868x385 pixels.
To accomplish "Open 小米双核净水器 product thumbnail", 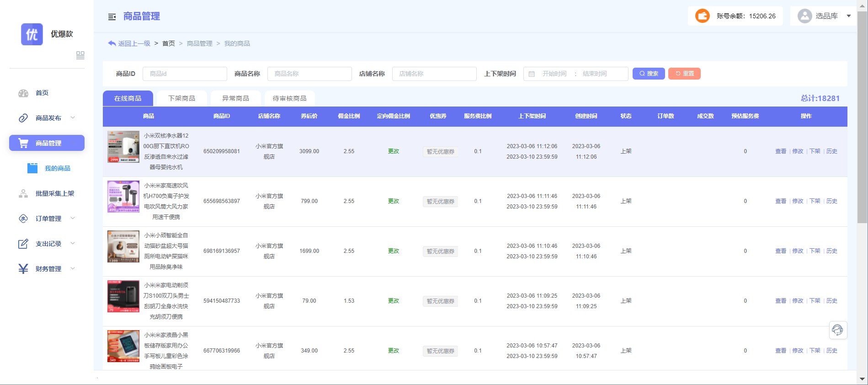I will (x=123, y=147).
